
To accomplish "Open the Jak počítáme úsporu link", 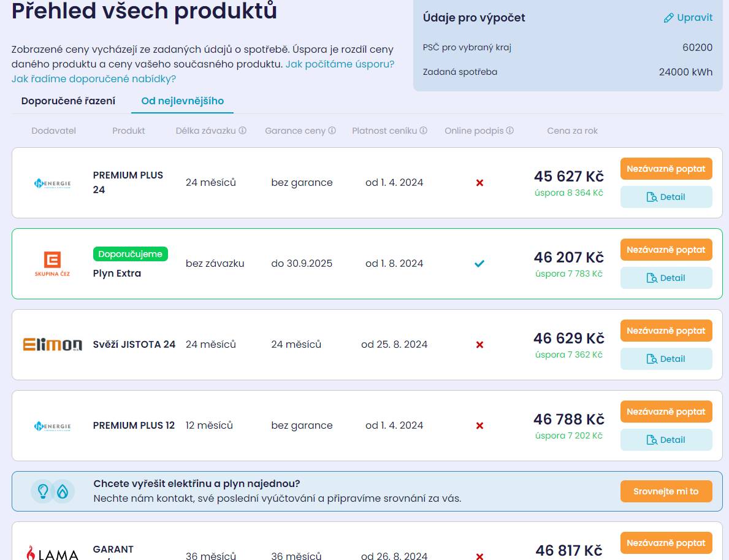I will click(340, 64).
